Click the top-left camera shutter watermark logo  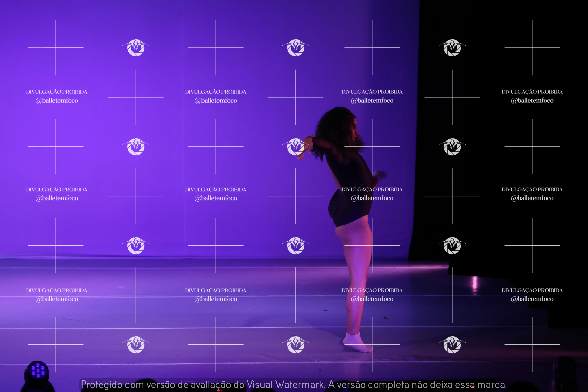tap(136, 48)
